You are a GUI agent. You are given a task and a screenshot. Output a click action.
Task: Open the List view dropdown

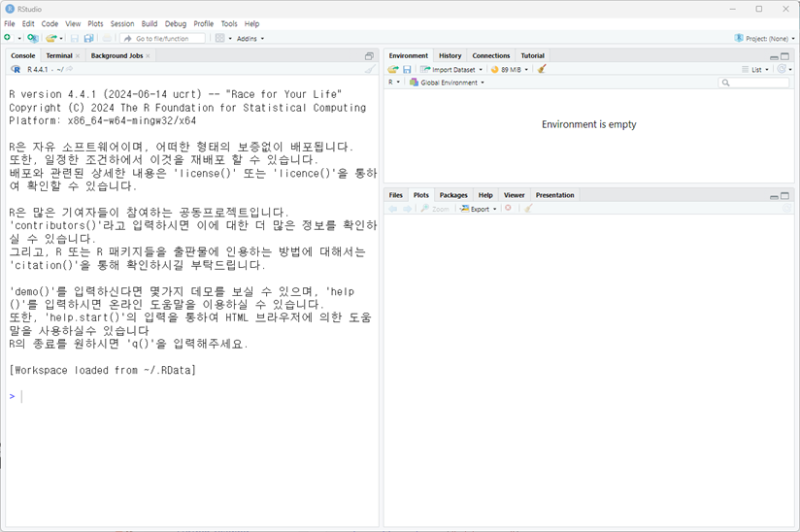pyautogui.click(x=755, y=69)
